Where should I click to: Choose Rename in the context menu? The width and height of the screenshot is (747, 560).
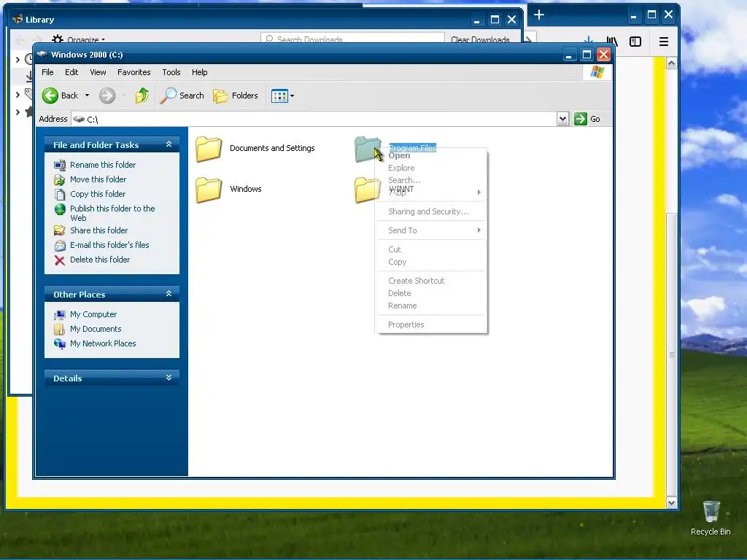tap(430, 306)
